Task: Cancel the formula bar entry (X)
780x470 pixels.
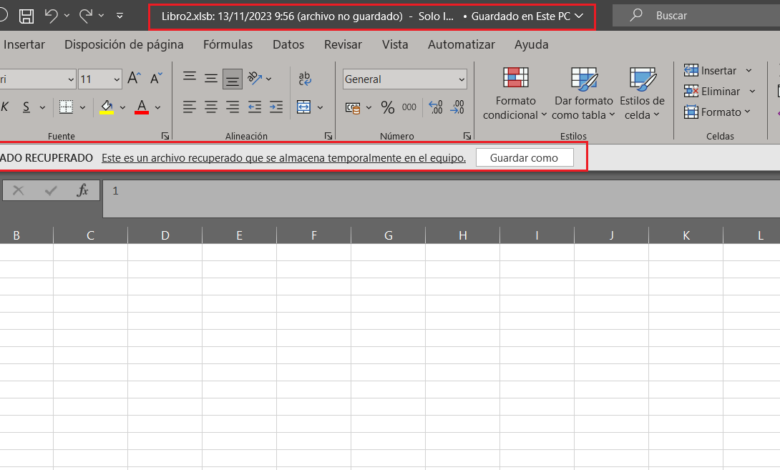Action: [18, 190]
